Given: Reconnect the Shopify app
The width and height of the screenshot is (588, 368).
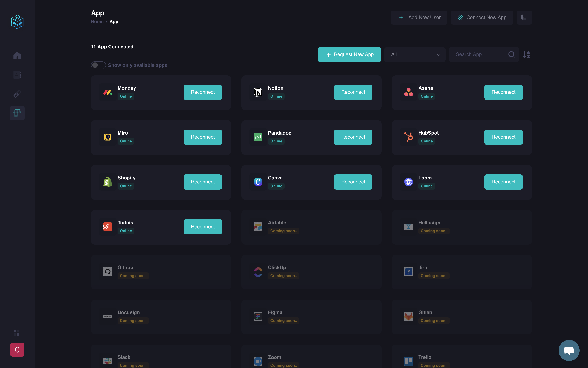Looking at the screenshot, I should tap(203, 182).
